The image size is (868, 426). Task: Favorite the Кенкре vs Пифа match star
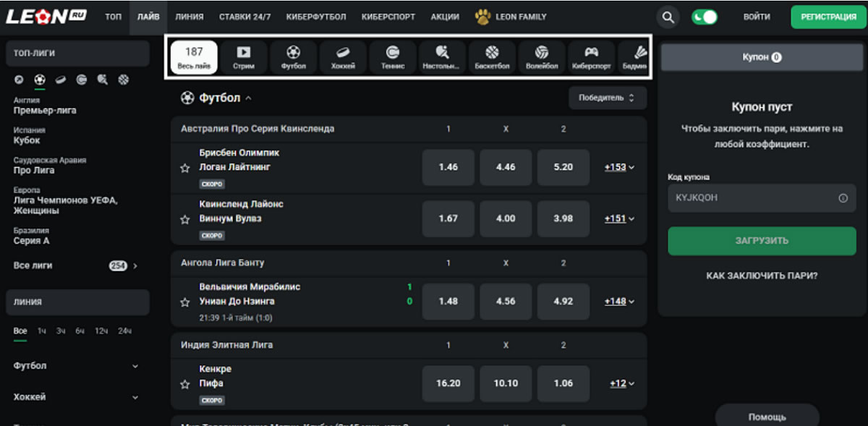(184, 384)
